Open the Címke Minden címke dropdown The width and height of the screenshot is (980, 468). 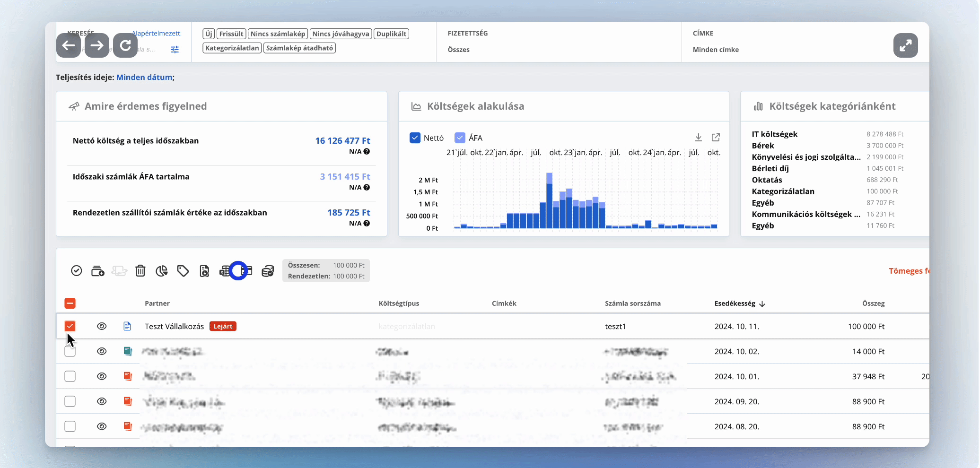coord(716,50)
